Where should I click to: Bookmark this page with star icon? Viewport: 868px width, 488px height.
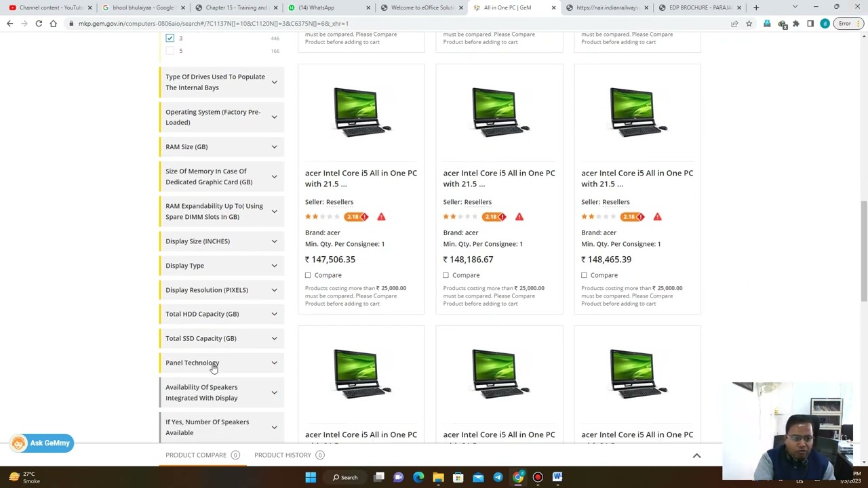click(749, 24)
